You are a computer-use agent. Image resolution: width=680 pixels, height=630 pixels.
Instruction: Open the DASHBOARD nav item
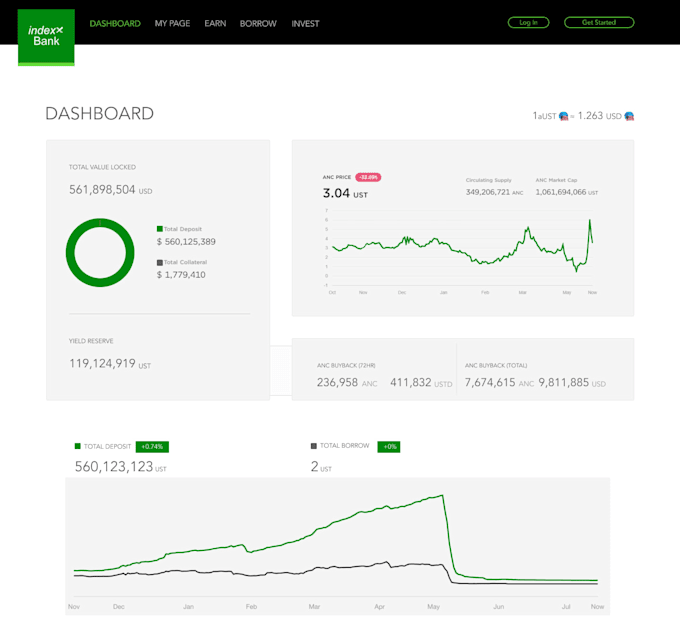(x=115, y=23)
